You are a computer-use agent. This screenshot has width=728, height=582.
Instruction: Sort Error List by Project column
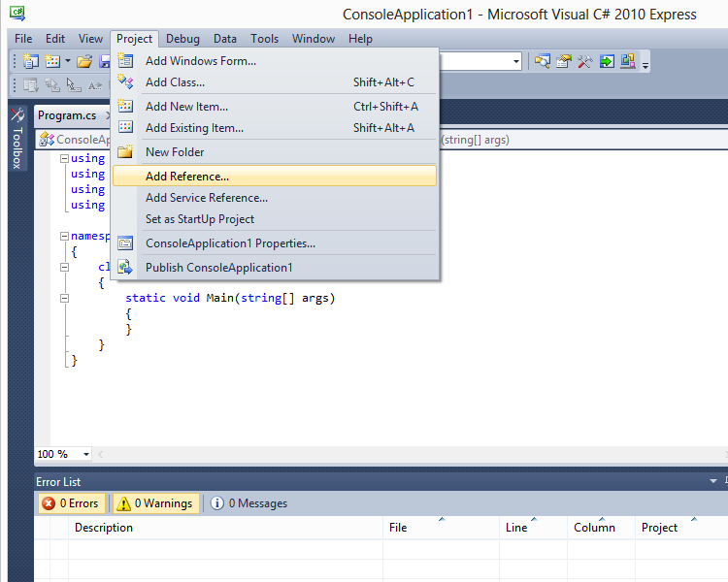681,528
